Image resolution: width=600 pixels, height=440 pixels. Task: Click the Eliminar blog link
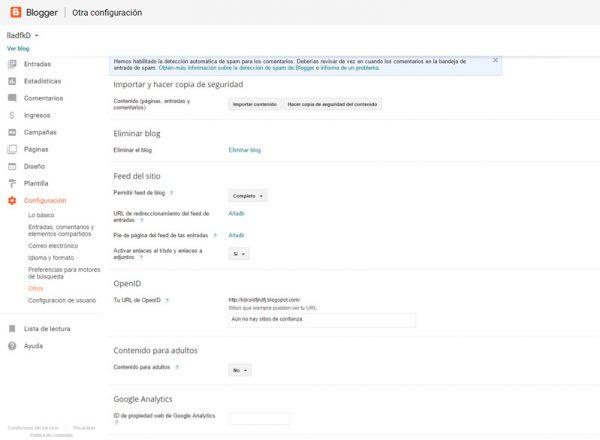pos(245,150)
